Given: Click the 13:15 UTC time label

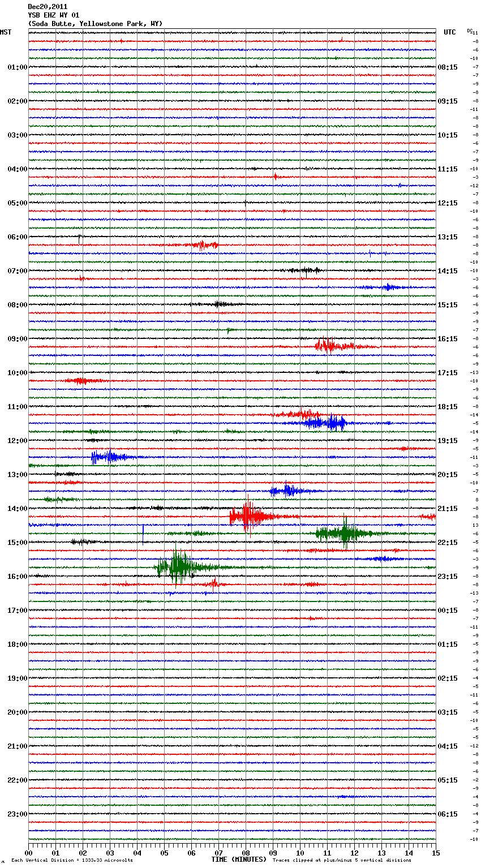Looking at the screenshot, I should point(448,237).
